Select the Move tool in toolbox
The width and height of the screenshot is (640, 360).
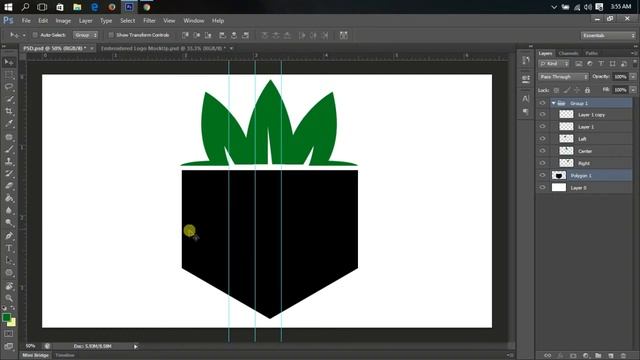(9, 62)
